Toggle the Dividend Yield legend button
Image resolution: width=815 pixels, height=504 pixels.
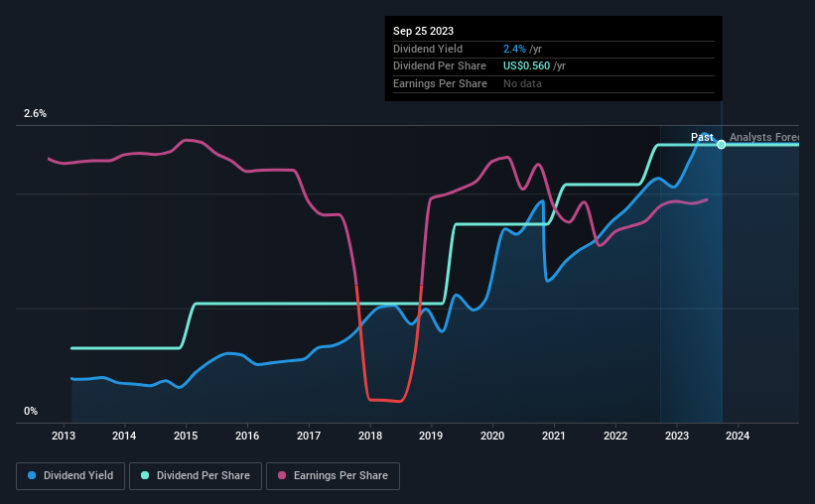tap(70, 476)
